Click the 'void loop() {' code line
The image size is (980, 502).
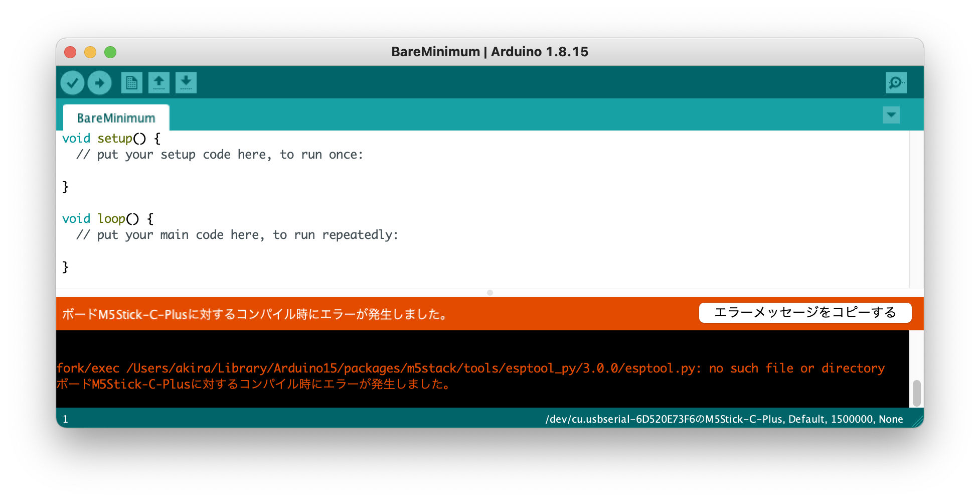(x=108, y=219)
